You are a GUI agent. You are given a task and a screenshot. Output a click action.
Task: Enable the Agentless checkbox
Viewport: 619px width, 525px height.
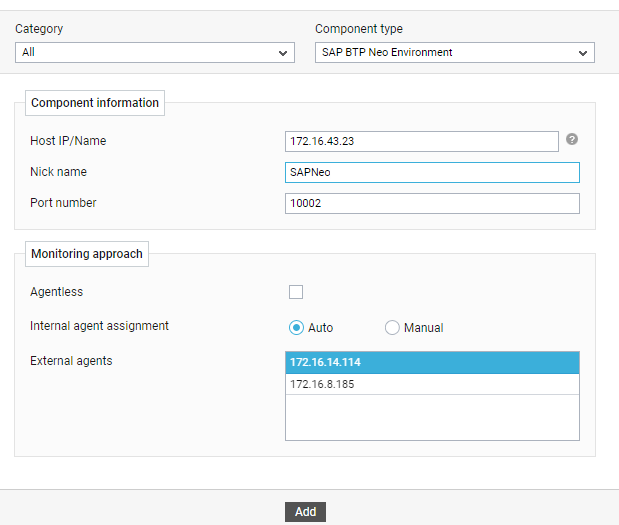click(x=296, y=292)
